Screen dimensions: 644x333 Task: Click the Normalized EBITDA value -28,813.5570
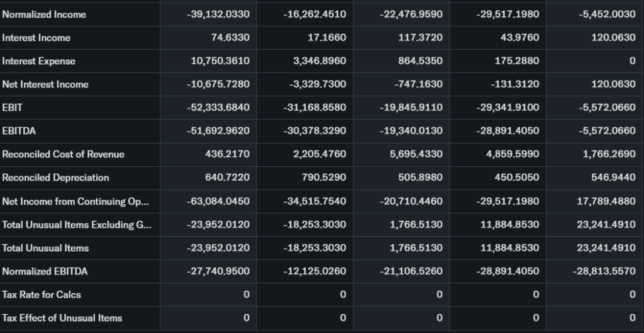(x=606, y=271)
